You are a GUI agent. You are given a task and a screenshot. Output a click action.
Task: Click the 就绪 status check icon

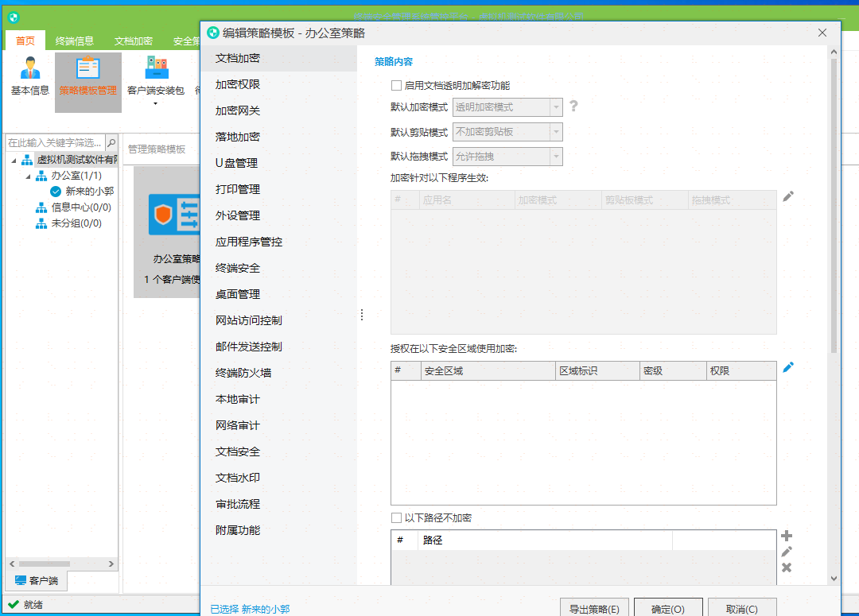click(14, 605)
